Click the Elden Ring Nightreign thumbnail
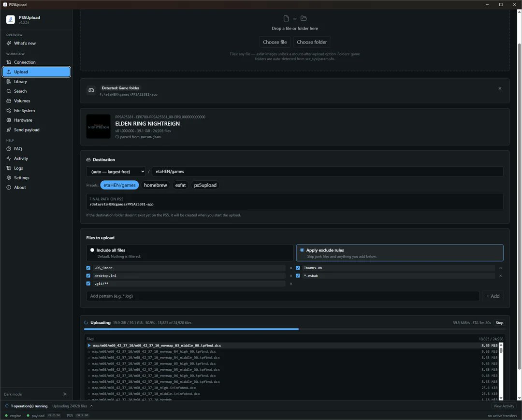The image size is (522, 420). pyautogui.click(x=98, y=127)
